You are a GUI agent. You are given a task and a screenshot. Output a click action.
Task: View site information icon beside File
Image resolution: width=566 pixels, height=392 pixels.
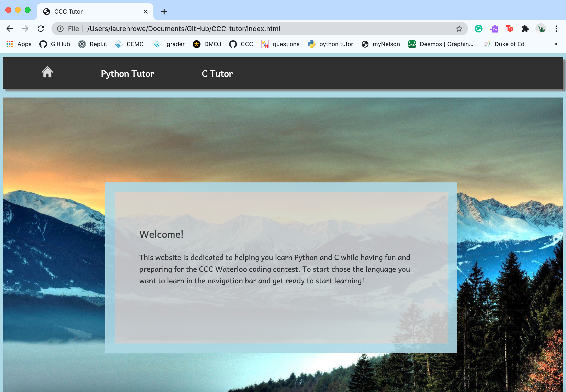coord(60,29)
